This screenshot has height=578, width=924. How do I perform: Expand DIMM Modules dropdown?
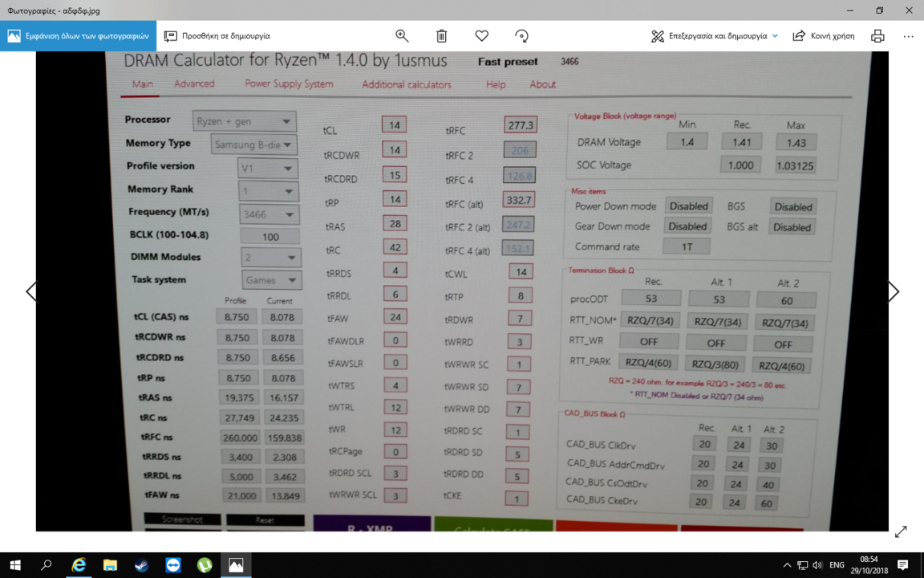pyautogui.click(x=271, y=258)
